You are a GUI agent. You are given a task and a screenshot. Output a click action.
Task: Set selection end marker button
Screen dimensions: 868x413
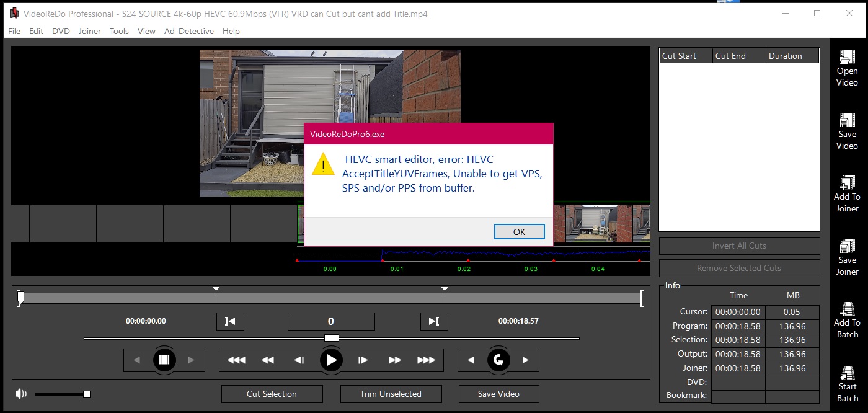[434, 321]
